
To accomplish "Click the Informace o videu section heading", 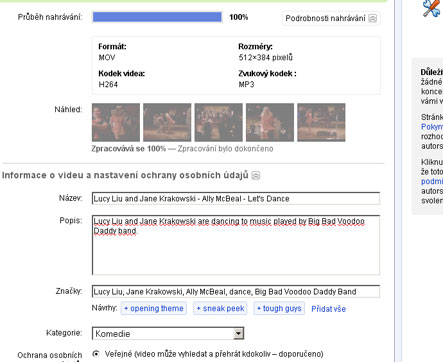I will tap(125, 175).
